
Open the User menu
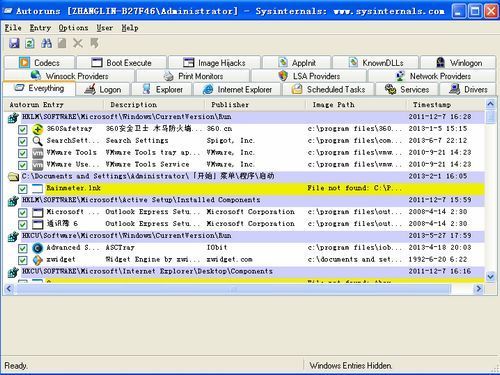(x=105, y=28)
